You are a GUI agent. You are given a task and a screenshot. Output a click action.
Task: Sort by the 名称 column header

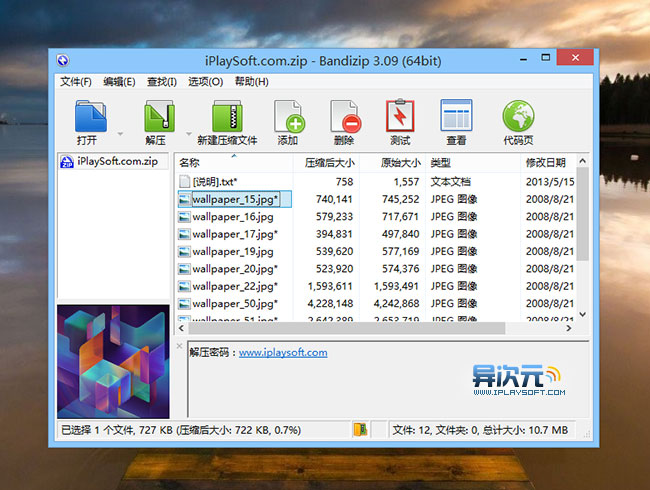click(234, 163)
